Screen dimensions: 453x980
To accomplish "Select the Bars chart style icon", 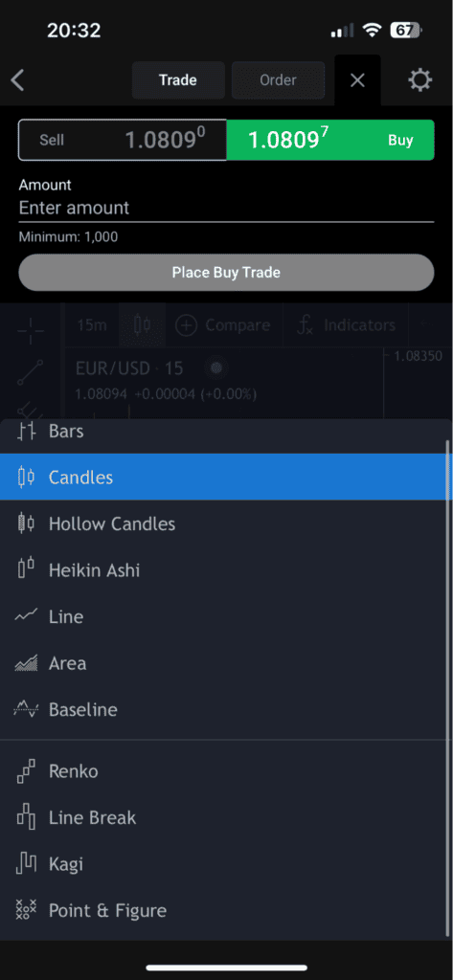I will (26, 431).
